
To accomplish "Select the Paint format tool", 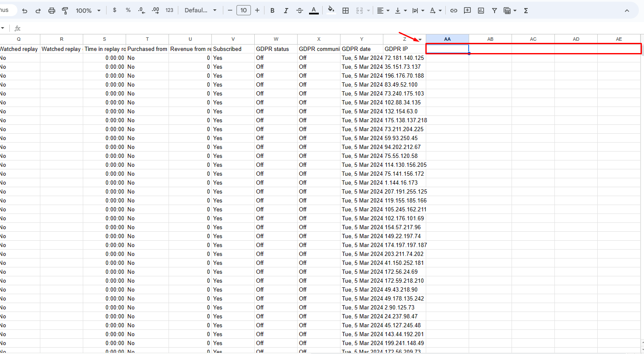I will click(x=65, y=10).
